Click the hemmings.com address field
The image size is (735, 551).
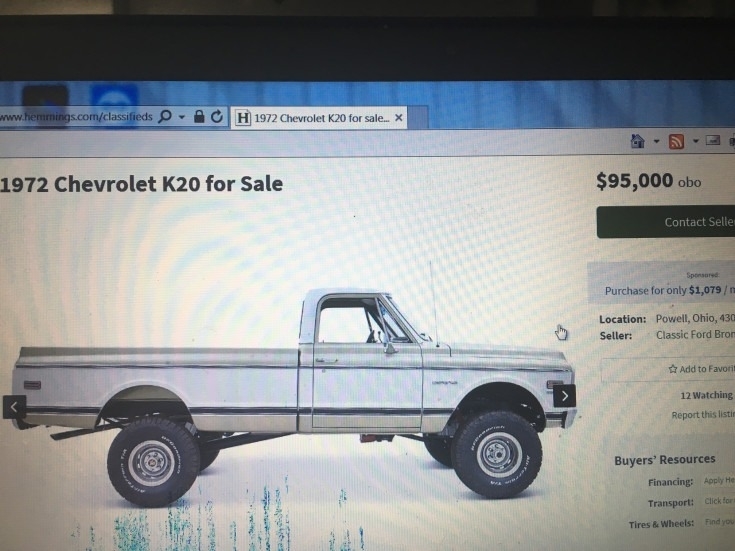click(x=76, y=116)
